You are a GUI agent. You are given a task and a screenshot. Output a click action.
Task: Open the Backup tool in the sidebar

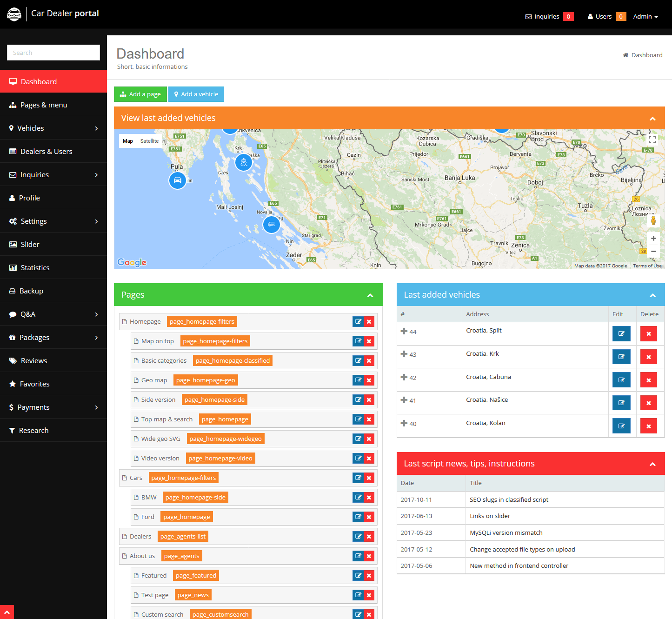[32, 291]
